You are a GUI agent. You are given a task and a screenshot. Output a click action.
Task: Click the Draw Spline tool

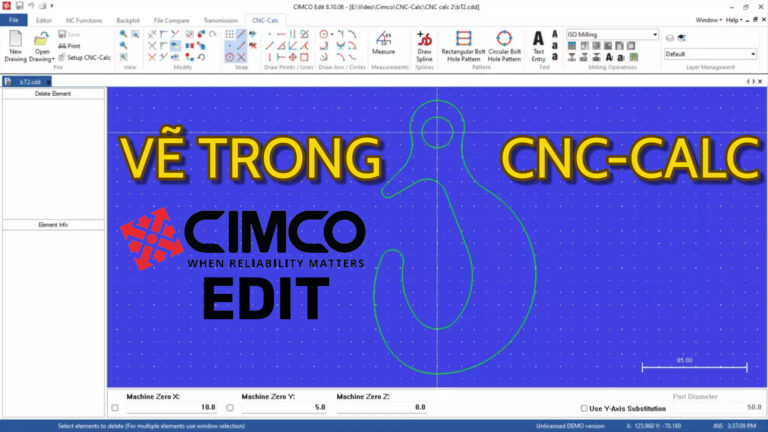click(424, 45)
